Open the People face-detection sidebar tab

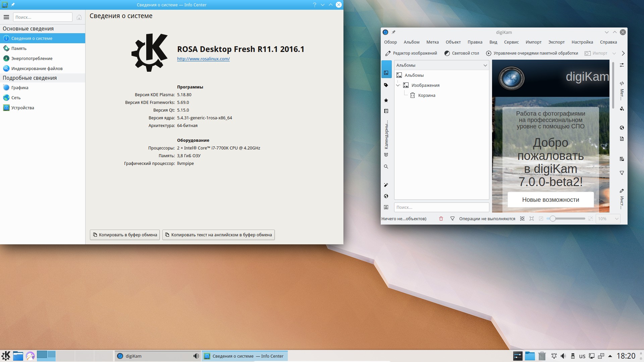(x=386, y=207)
